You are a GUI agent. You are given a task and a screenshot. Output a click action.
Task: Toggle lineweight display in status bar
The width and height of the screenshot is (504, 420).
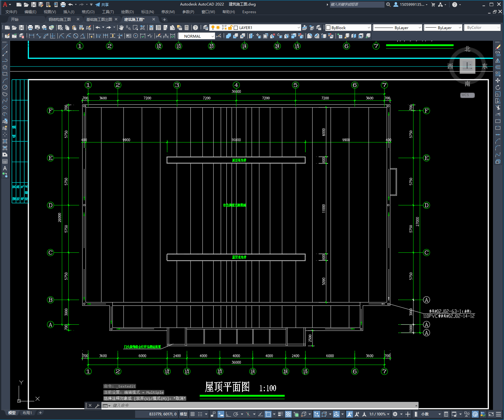[280, 414]
